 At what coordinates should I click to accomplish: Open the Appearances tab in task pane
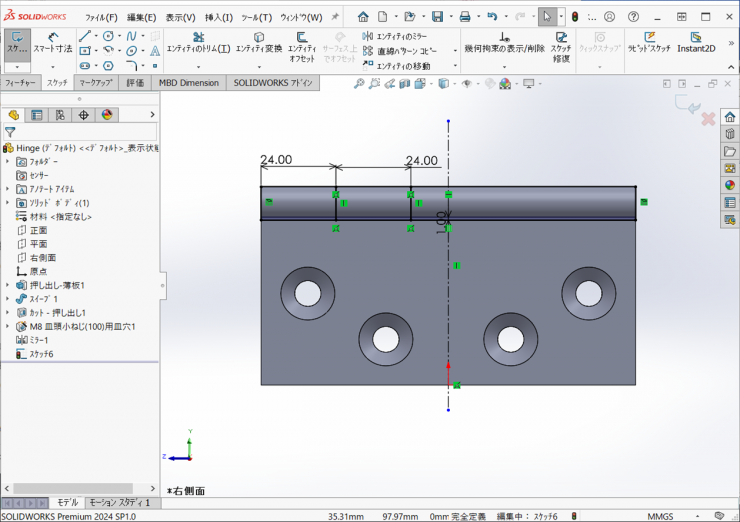coord(729,184)
